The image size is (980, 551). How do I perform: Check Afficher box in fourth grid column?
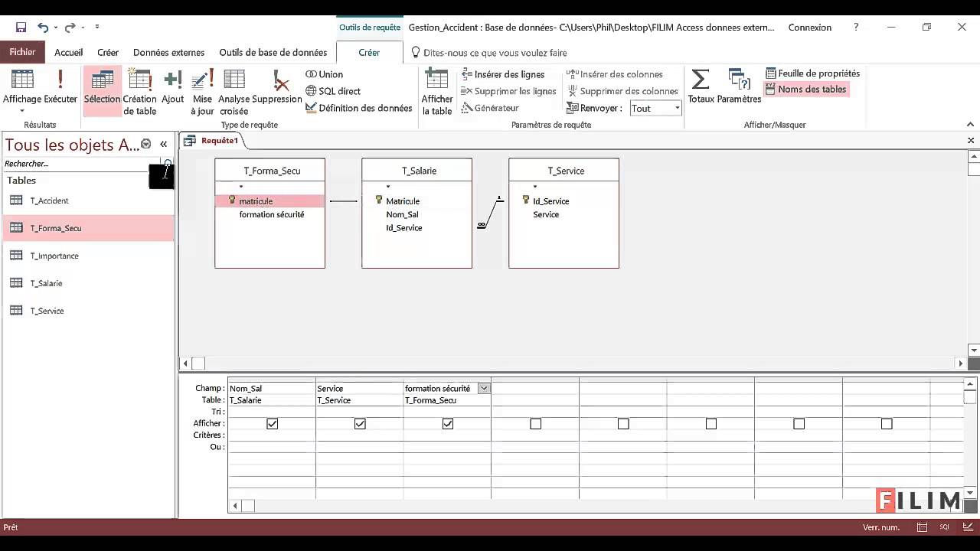(x=535, y=423)
